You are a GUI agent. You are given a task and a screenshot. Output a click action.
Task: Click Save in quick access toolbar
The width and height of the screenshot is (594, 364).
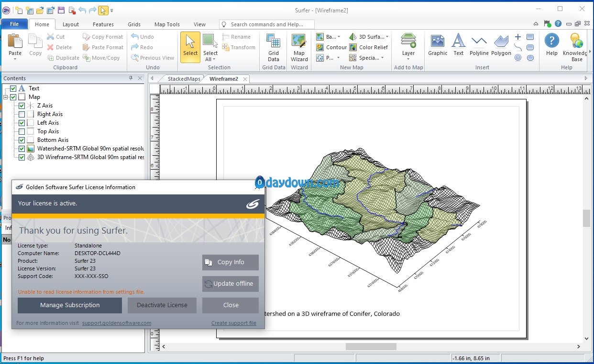click(61, 10)
